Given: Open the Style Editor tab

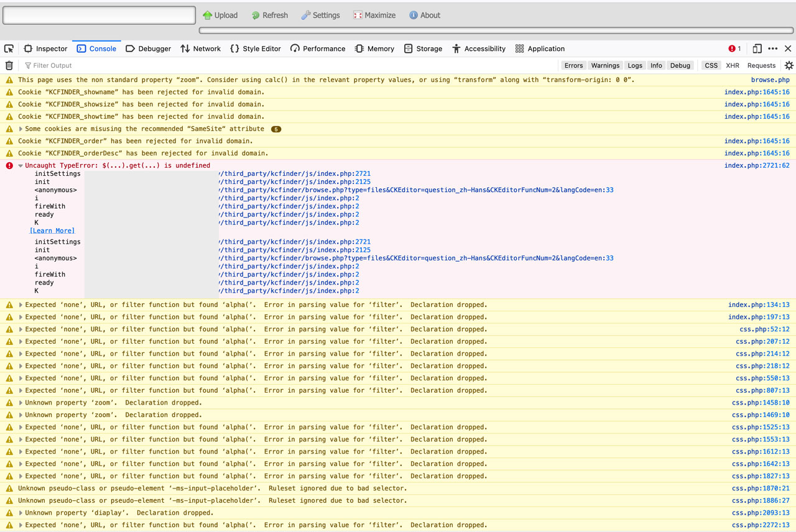Looking at the screenshot, I should point(256,48).
